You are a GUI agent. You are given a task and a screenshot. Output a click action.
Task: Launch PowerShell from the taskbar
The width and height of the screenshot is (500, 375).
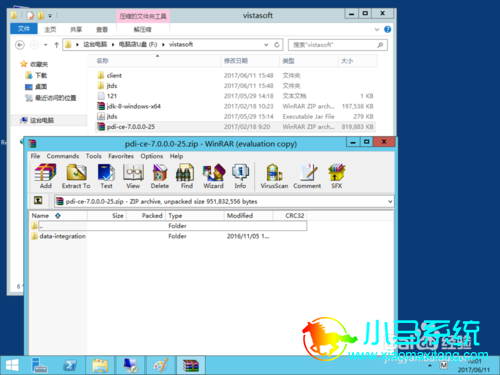click(x=70, y=365)
